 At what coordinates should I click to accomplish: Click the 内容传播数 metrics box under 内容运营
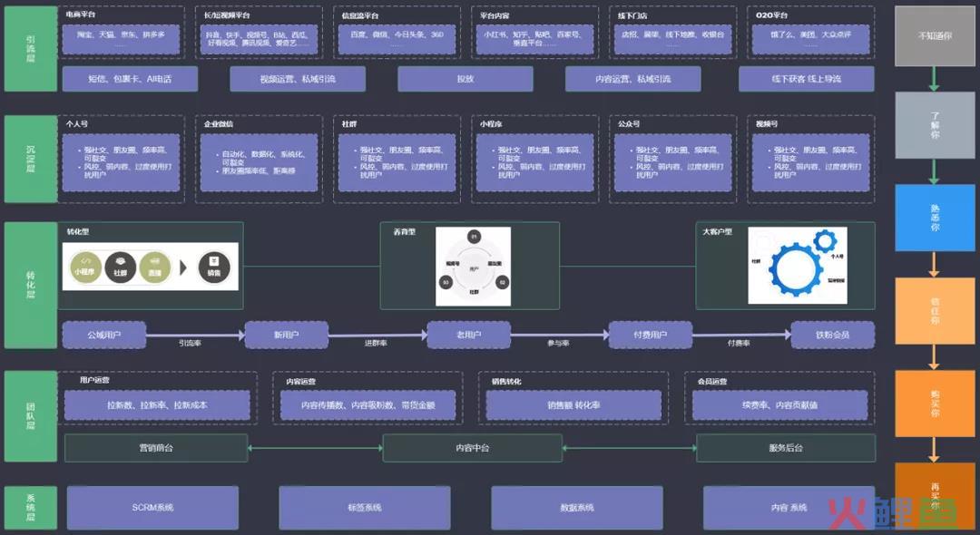368,405
